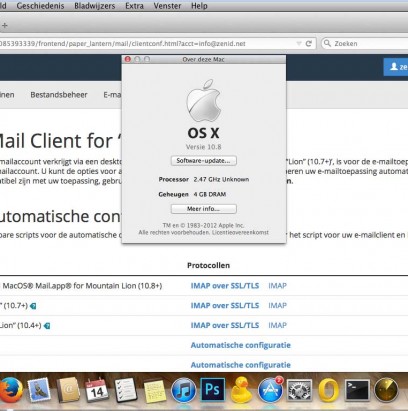Click the Versie 10.8 text
The width and height of the screenshot is (408, 411).
coord(204,147)
